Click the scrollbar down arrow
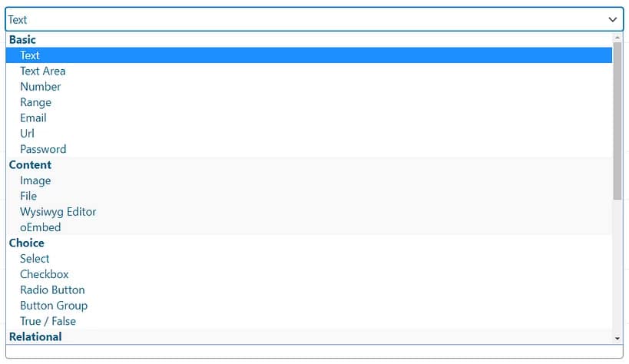629x364 pixels. pyautogui.click(x=617, y=338)
